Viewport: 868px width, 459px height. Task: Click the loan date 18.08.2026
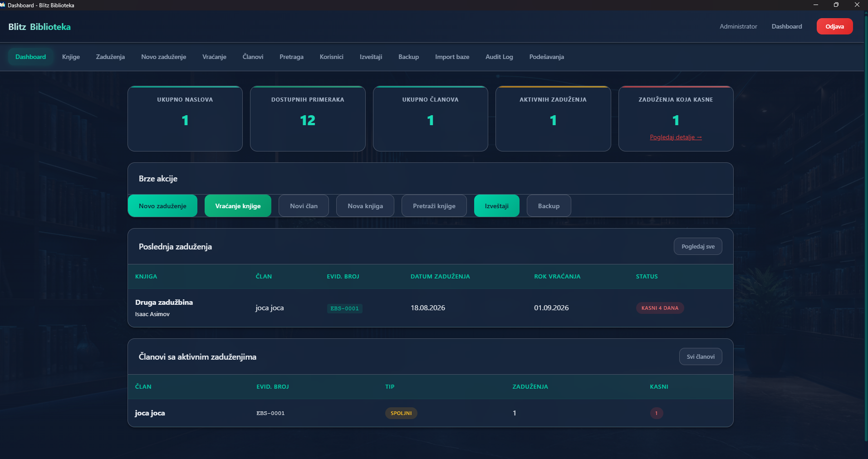428,308
